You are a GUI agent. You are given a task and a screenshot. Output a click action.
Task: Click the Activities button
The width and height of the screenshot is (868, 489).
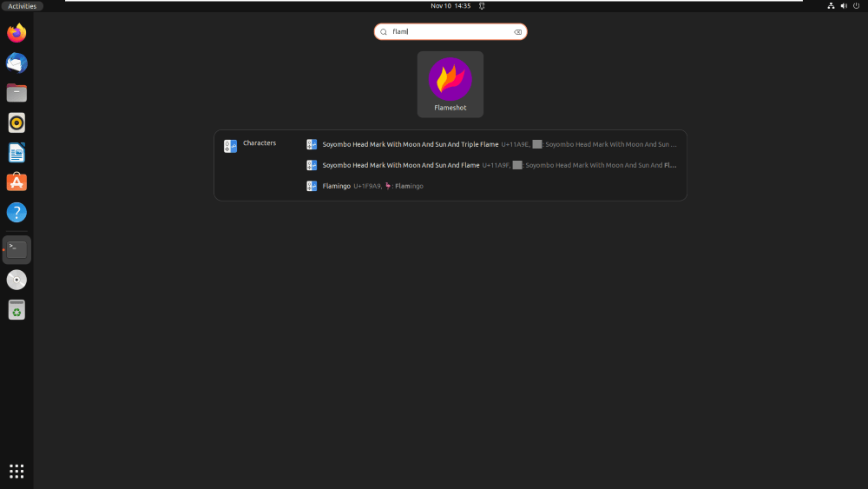click(22, 6)
